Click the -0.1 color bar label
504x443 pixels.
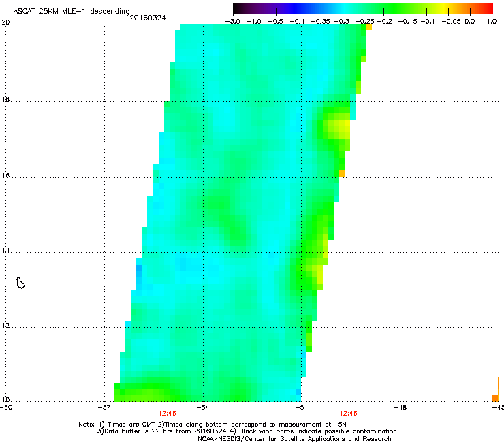click(428, 22)
